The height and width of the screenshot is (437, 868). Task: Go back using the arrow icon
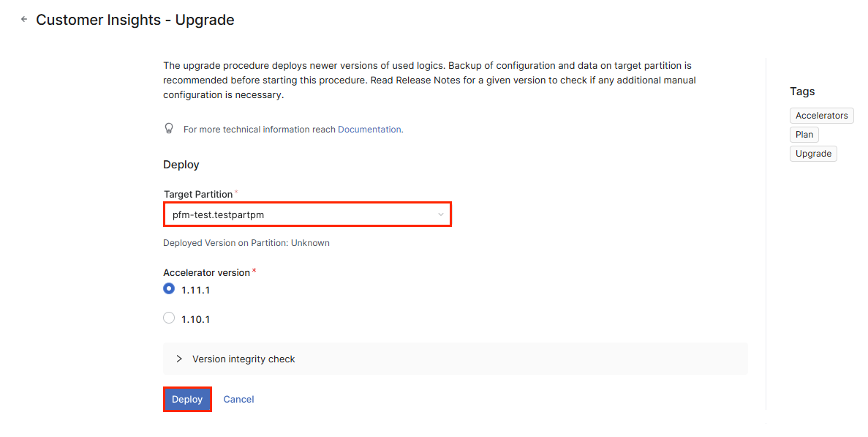coord(24,20)
